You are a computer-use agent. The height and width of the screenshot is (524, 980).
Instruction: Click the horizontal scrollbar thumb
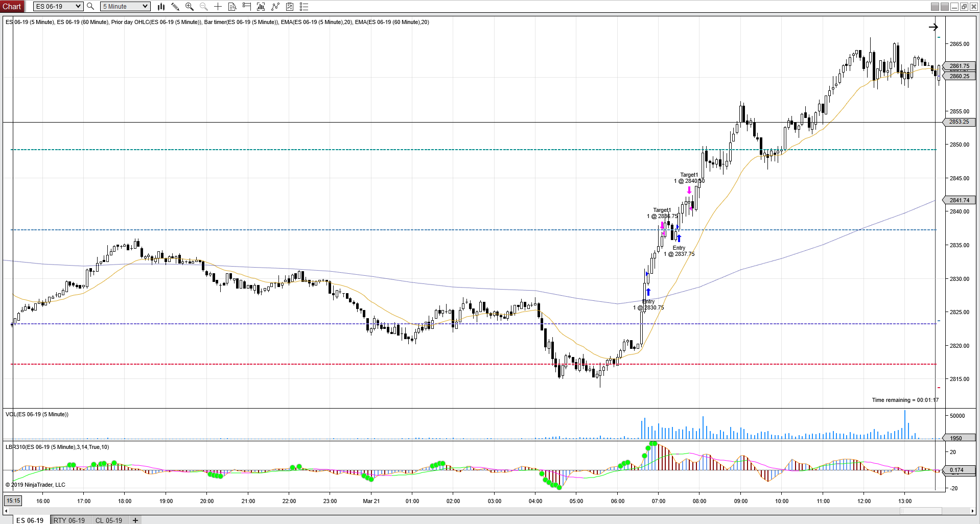[x=921, y=511]
